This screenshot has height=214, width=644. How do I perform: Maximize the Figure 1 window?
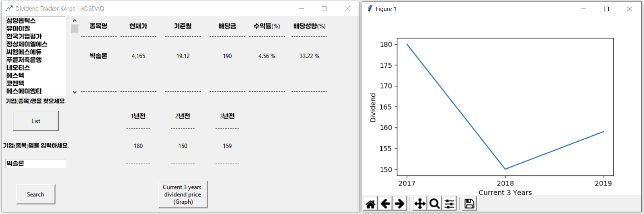coord(606,9)
